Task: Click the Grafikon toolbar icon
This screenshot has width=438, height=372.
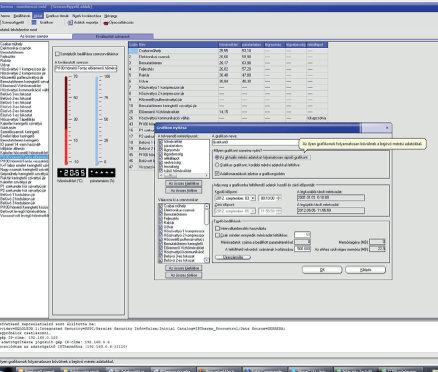Action: [x=34, y=22]
